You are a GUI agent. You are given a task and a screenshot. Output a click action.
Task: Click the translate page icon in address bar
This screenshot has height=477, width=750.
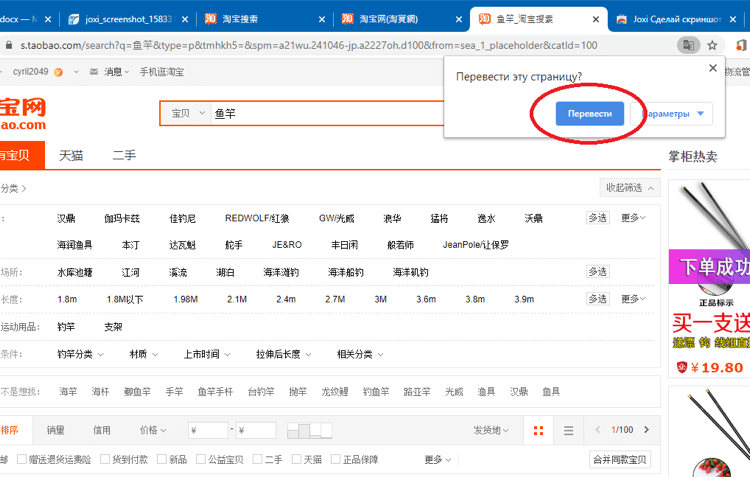click(x=688, y=45)
